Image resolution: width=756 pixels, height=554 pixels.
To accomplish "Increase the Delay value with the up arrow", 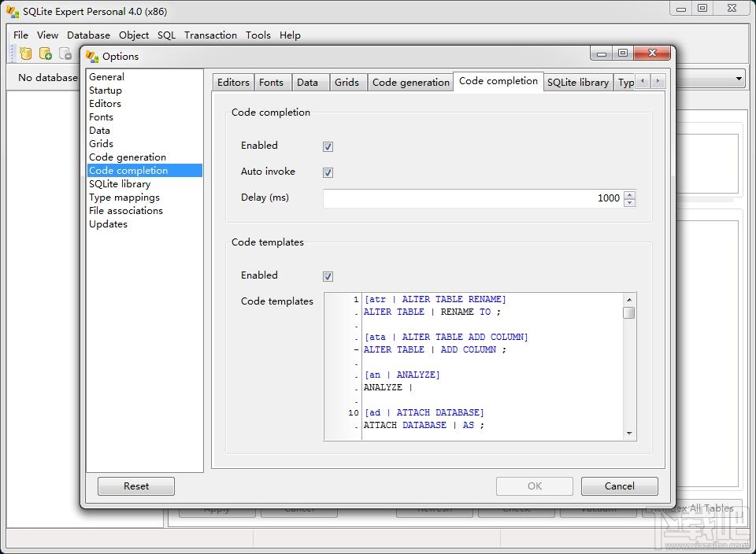I will 629,194.
